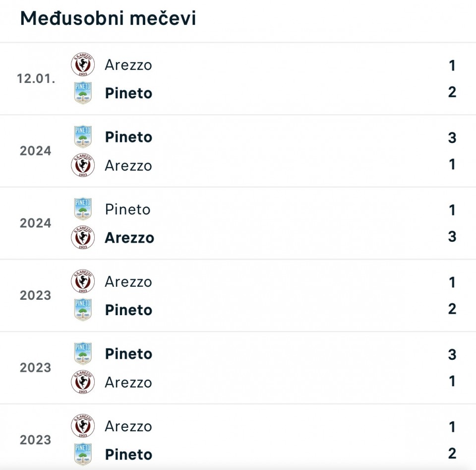The height and width of the screenshot is (470, 476).
Task: Click Pineto's crest in the first 2024 match
Action: [83, 137]
